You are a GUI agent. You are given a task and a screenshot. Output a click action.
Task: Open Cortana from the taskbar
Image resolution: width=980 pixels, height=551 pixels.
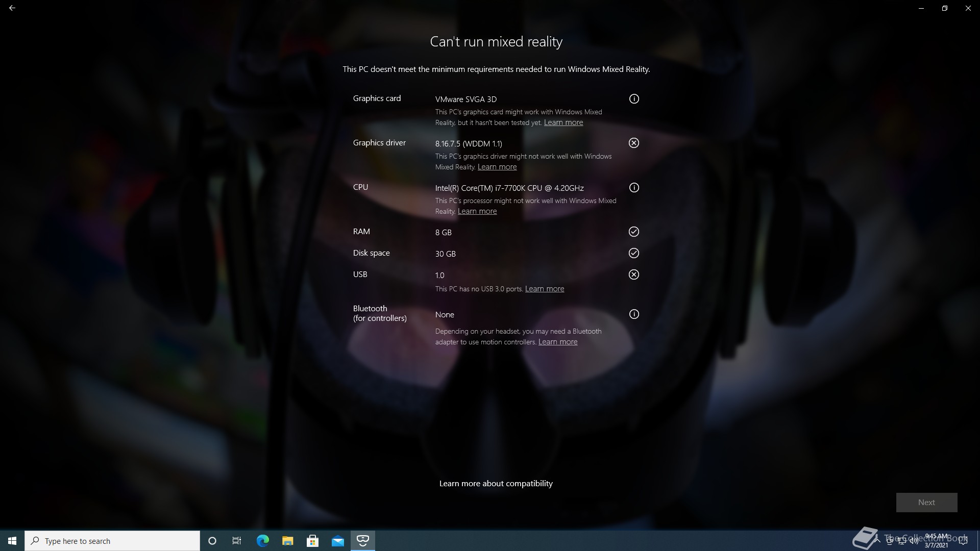(x=212, y=541)
